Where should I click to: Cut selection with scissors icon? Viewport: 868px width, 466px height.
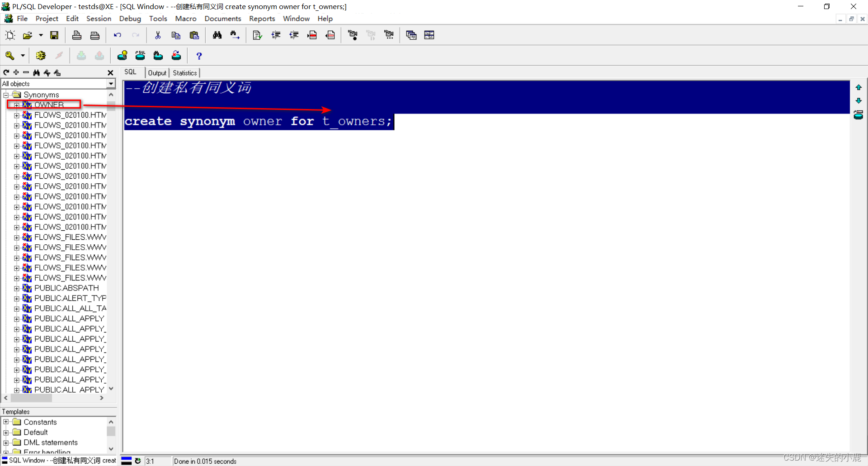point(158,35)
